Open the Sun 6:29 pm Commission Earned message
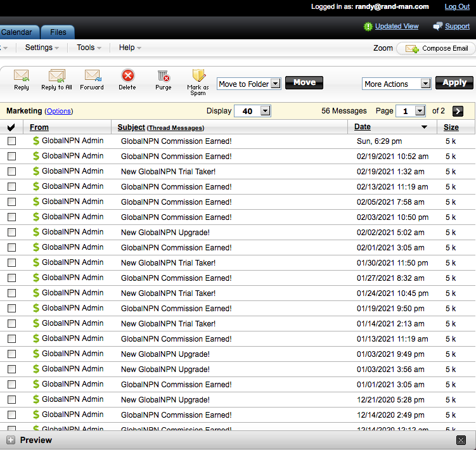Viewport: 476px width, 450px height. [176, 141]
